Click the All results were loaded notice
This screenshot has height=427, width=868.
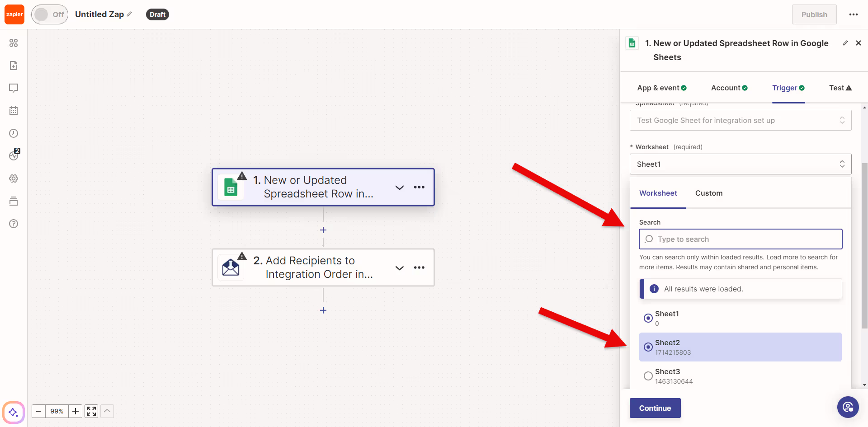[x=741, y=289]
